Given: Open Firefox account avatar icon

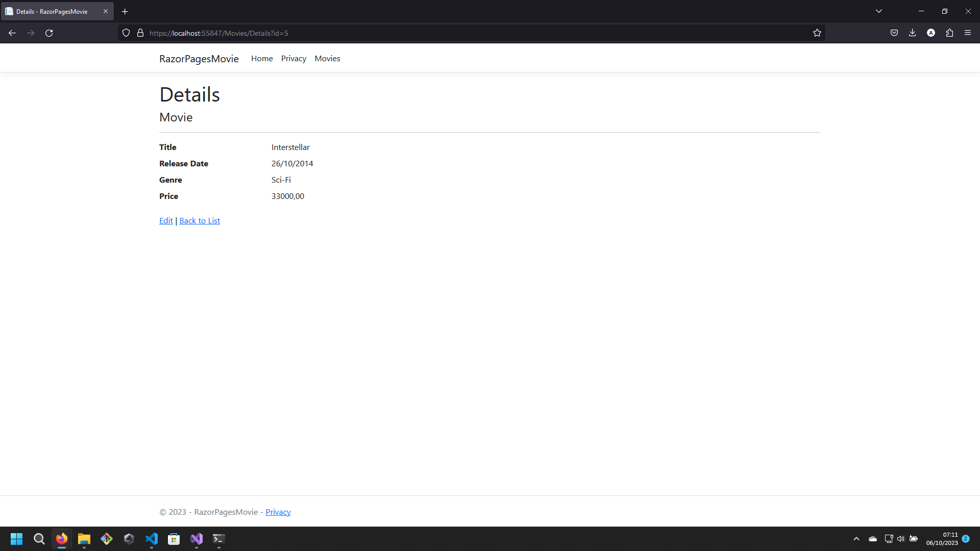Looking at the screenshot, I should point(931,33).
